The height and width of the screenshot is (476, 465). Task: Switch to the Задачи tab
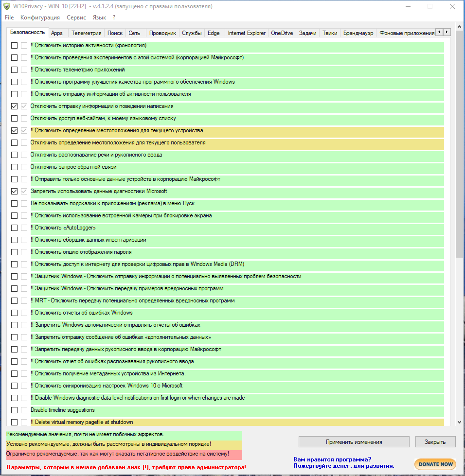click(x=308, y=33)
